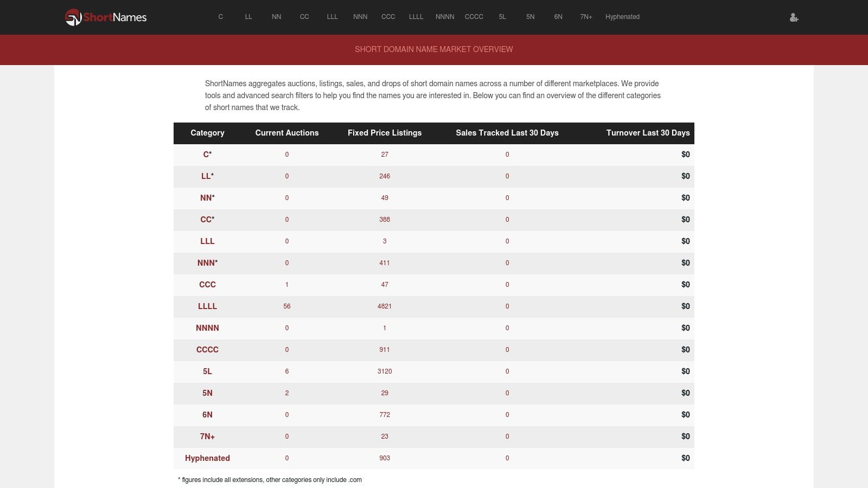Viewport: 868px width, 488px height.
Task: Navigate to the NN category
Action: [276, 17]
